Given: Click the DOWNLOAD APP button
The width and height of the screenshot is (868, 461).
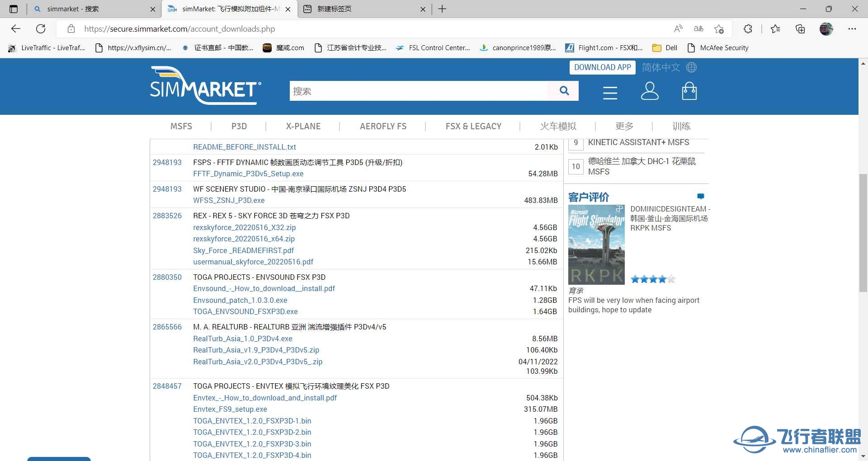Looking at the screenshot, I should (x=603, y=67).
